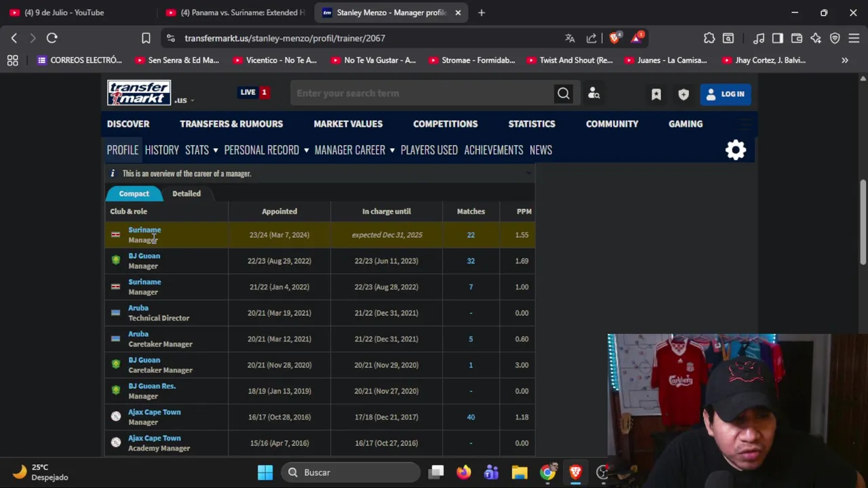Viewport: 868px width, 488px height.
Task: Open the COMMUNITY menu
Action: (612, 124)
